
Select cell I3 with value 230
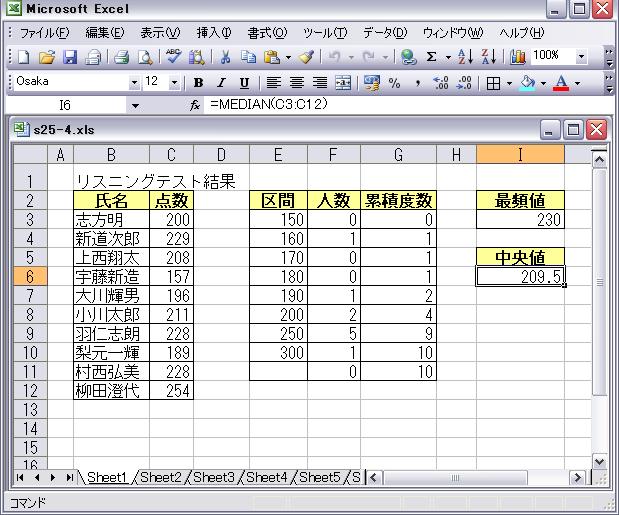tap(520, 220)
